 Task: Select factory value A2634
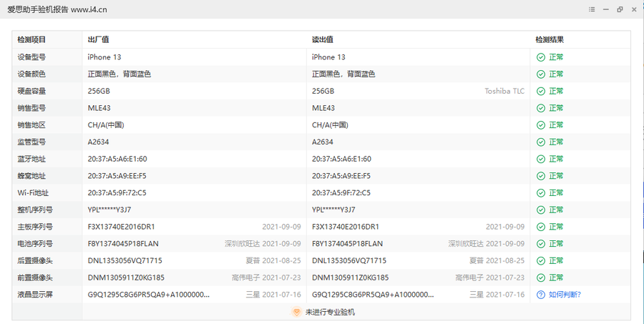[98, 142]
